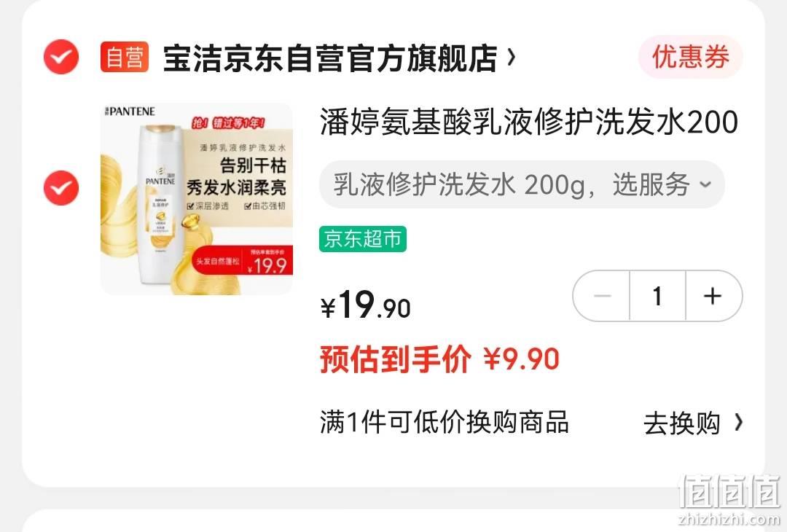Expand the 乳液修护洗发水 200g spec dropdown
The height and width of the screenshot is (532, 787).
click(522, 184)
